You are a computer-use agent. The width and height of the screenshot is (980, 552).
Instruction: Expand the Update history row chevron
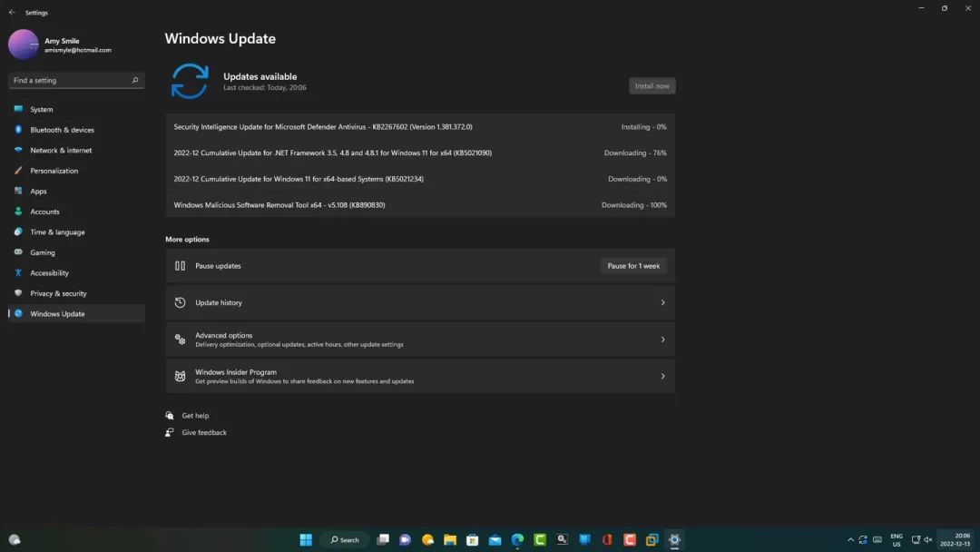[x=663, y=302]
